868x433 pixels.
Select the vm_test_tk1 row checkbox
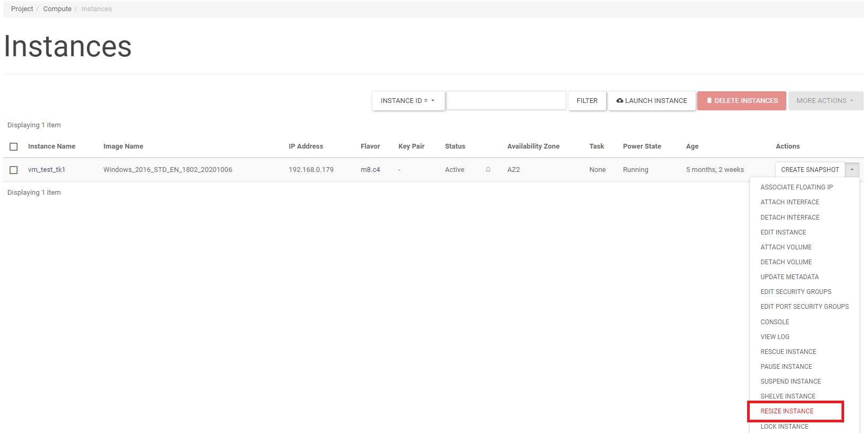click(14, 170)
